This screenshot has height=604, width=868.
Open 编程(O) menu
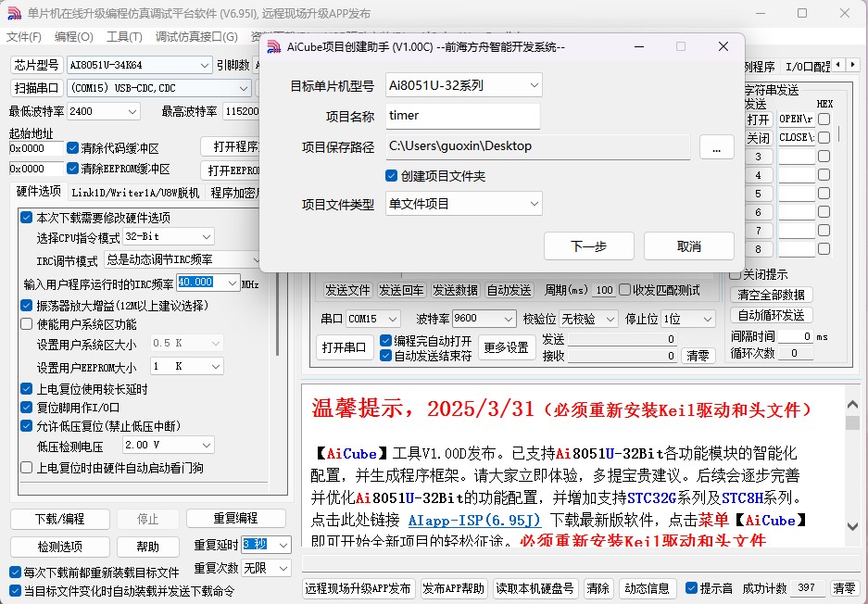coord(73,36)
